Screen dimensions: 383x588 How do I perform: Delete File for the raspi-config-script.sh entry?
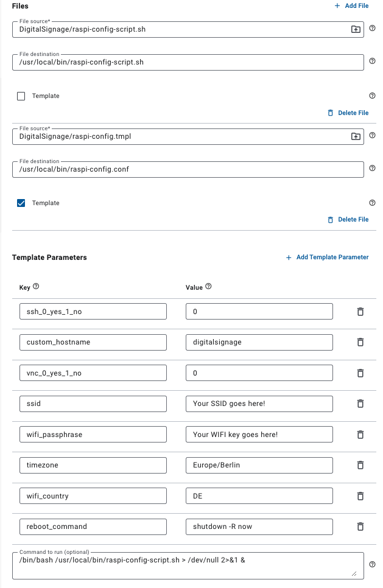click(348, 113)
